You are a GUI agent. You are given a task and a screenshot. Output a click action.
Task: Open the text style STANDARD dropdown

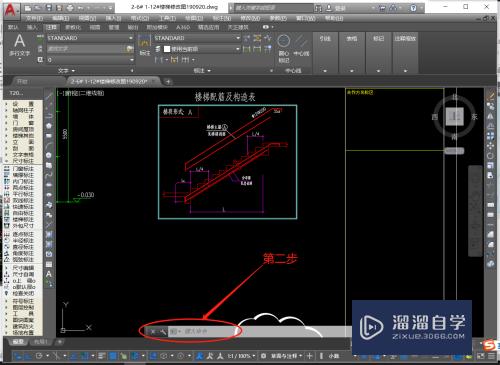[90, 38]
